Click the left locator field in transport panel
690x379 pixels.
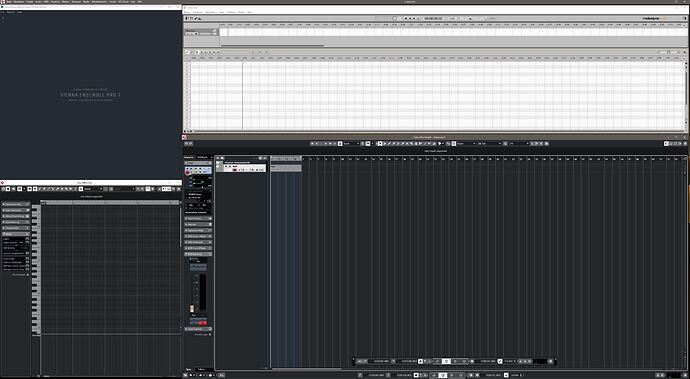click(381, 361)
